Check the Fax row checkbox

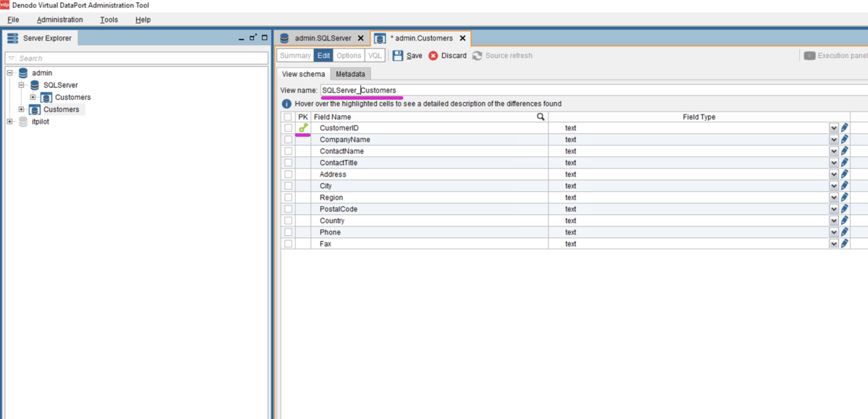(x=288, y=244)
